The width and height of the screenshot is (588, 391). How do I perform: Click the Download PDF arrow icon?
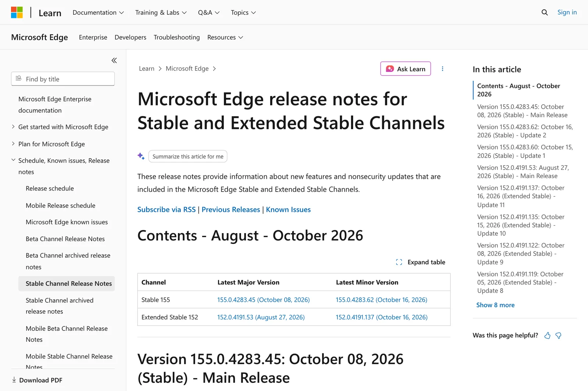click(14, 380)
